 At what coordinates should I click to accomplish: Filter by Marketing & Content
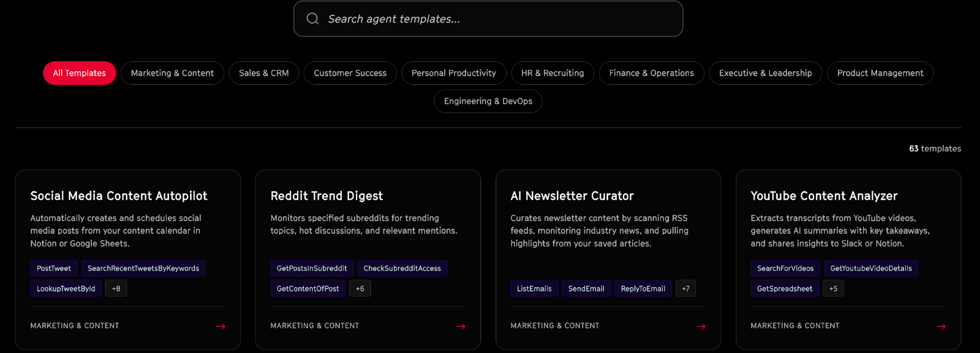point(172,73)
